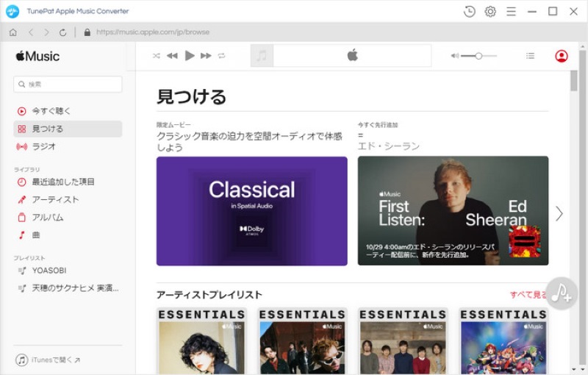Minimize the TunePat window

point(531,11)
